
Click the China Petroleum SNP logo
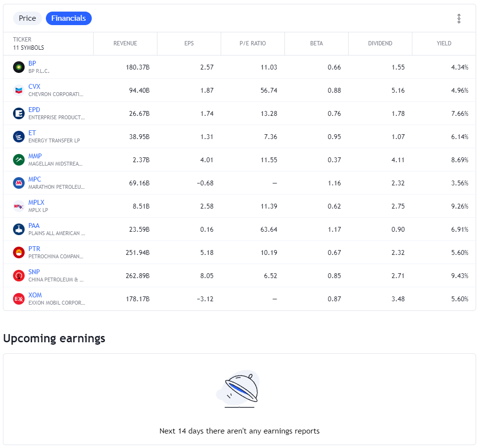pyautogui.click(x=18, y=276)
